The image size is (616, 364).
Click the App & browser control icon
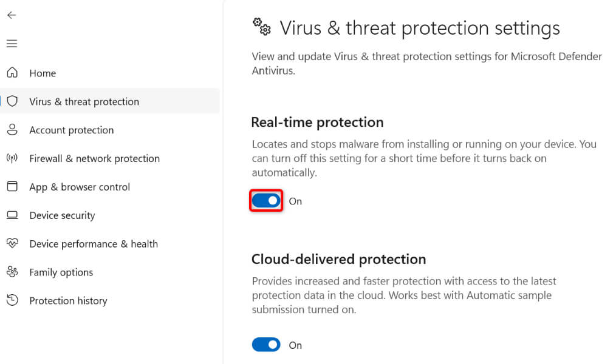pyautogui.click(x=12, y=187)
